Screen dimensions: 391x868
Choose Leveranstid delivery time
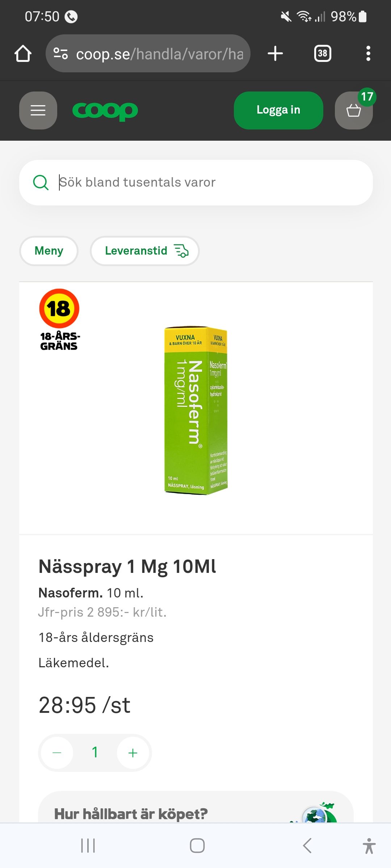click(145, 251)
